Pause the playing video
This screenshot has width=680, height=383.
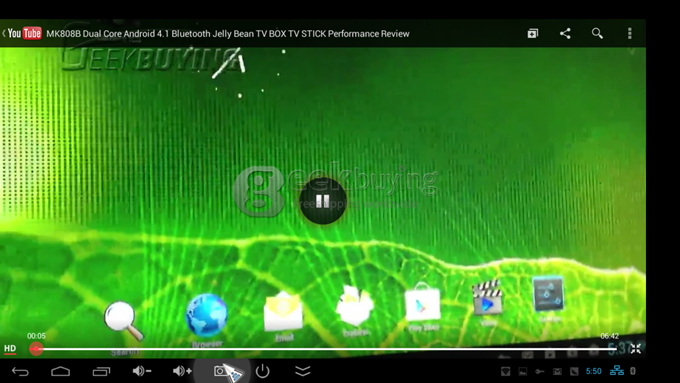[x=323, y=201]
